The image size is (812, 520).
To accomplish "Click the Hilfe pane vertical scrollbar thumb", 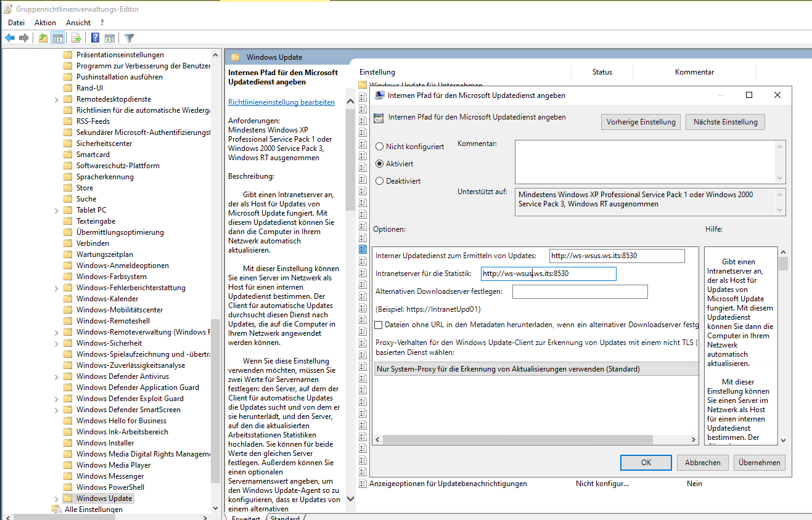I will (783, 264).
